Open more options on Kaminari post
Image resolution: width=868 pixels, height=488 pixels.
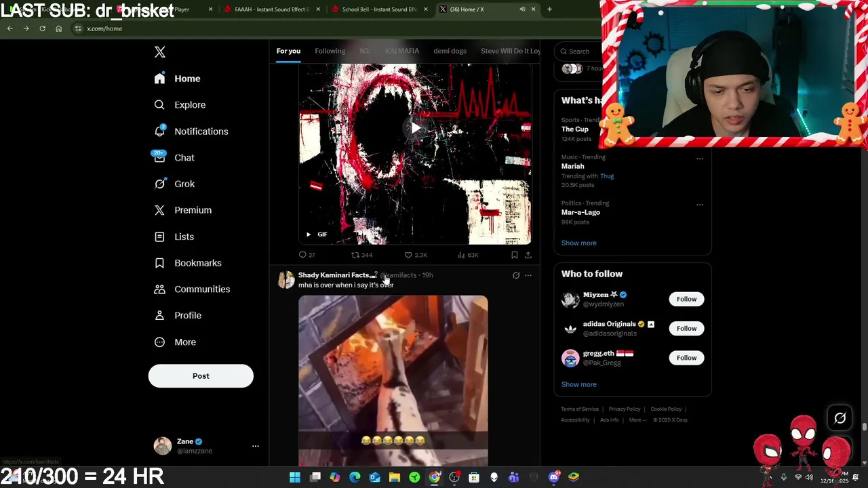tap(528, 275)
